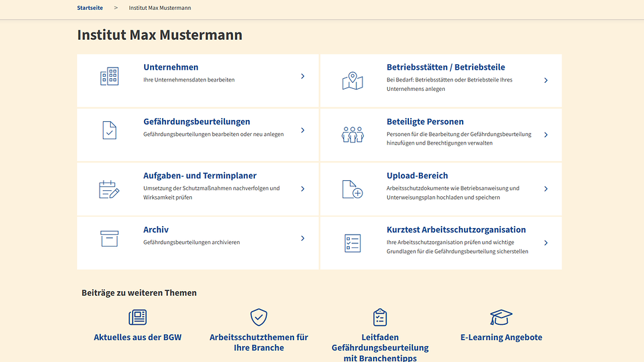Screen dimensions: 644x362
Task: Open the Unternehmen heading link
Action: pos(171,67)
